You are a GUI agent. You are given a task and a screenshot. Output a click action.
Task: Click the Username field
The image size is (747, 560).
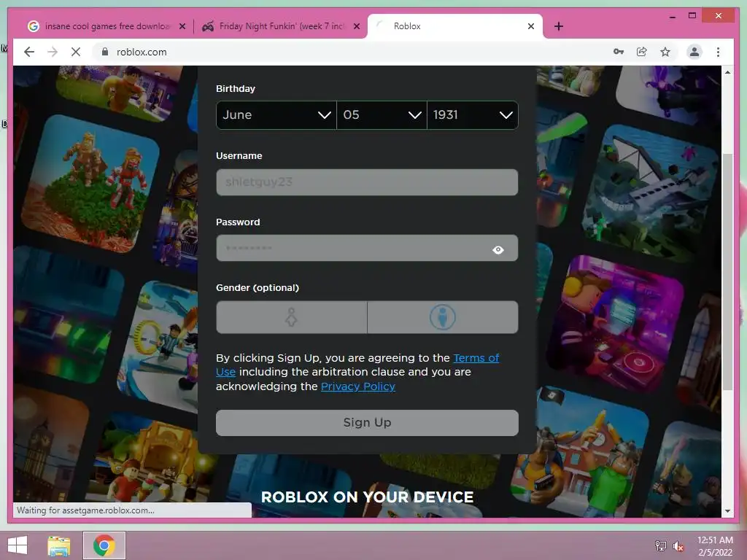[367, 182]
